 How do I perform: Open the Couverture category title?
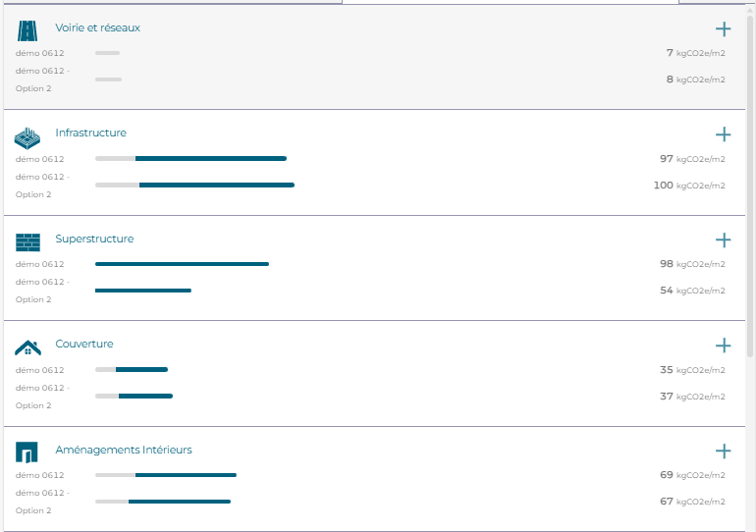pyautogui.click(x=84, y=345)
